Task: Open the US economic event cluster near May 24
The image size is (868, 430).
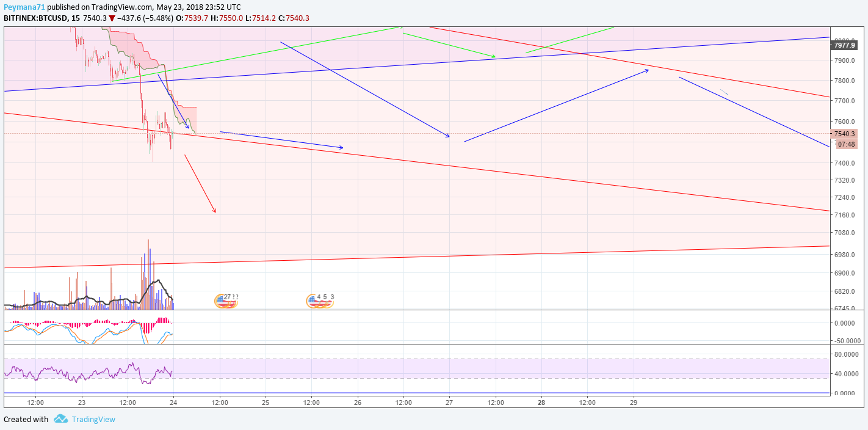Action: (226, 300)
